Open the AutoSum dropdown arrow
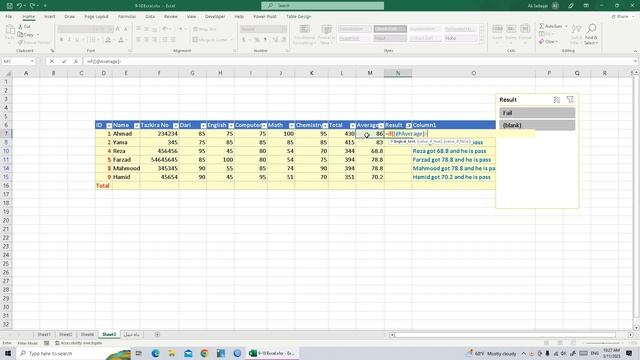 tap(566, 26)
